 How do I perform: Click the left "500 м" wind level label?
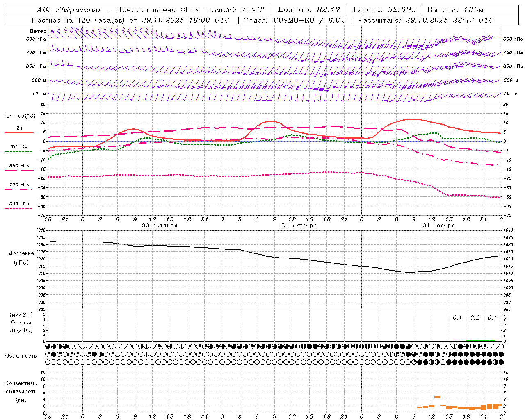pos(39,80)
